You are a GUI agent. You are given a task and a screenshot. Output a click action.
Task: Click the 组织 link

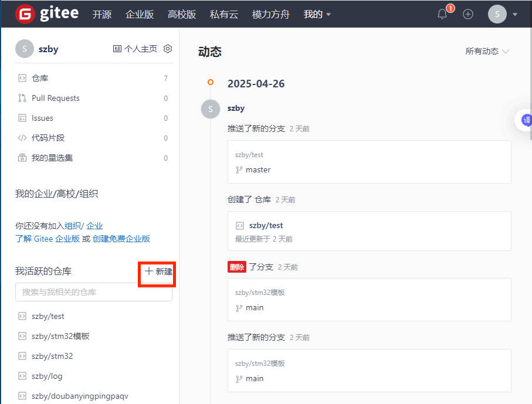tap(73, 226)
